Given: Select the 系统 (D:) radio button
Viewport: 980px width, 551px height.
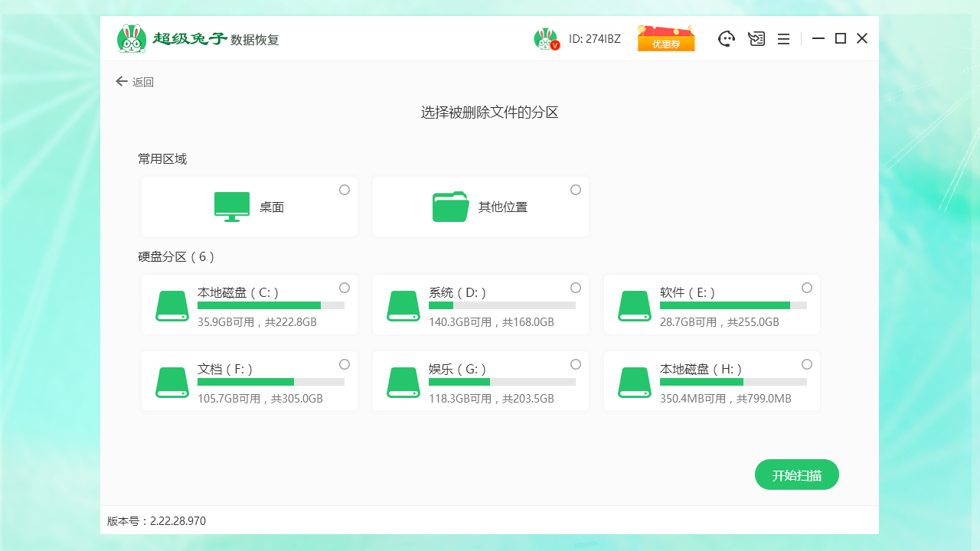Looking at the screenshot, I should (x=576, y=288).
